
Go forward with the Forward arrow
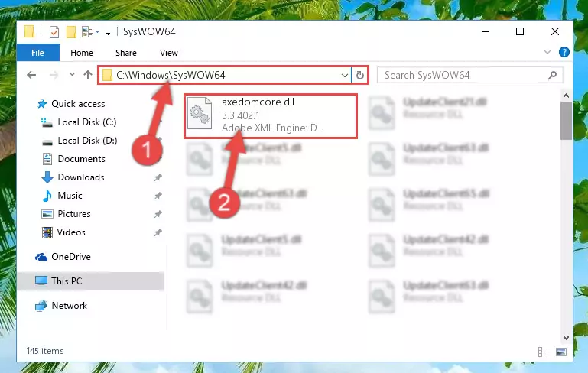[54, 75]
